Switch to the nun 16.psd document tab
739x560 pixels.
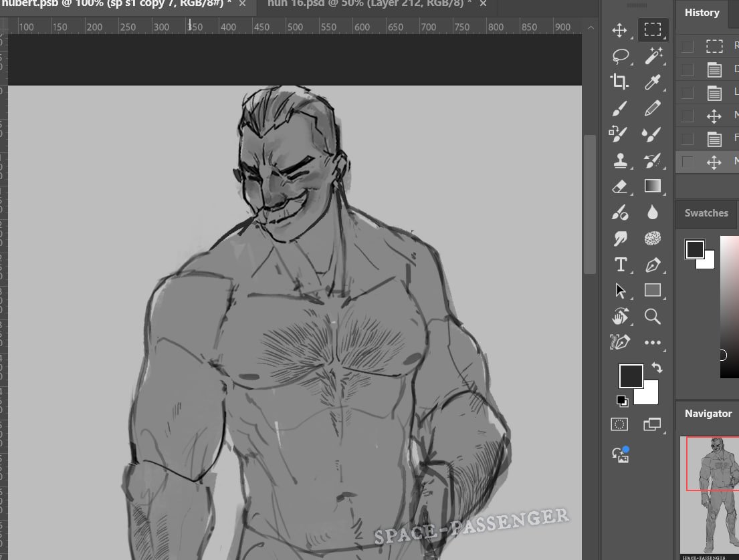[x=369, y=4]
